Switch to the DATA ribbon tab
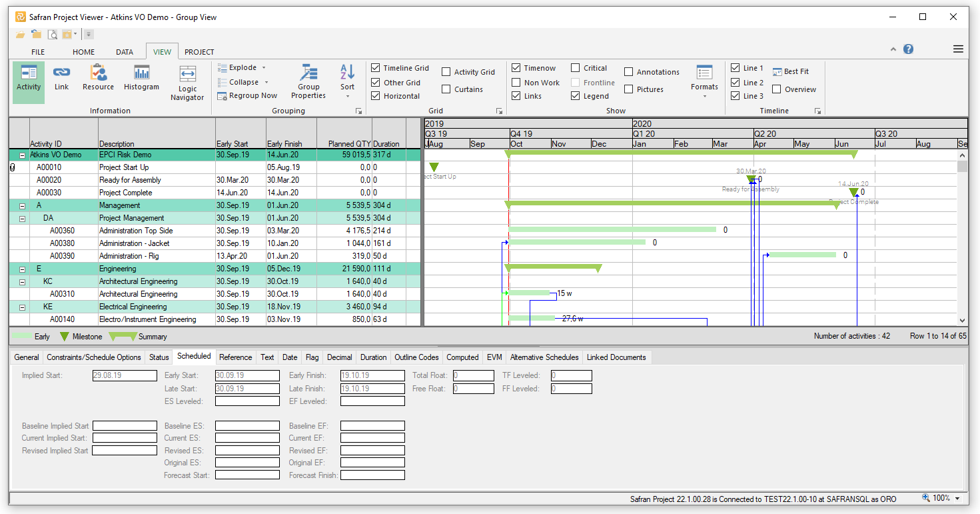Viewport: 980px width, 514px height. [125, 52]
